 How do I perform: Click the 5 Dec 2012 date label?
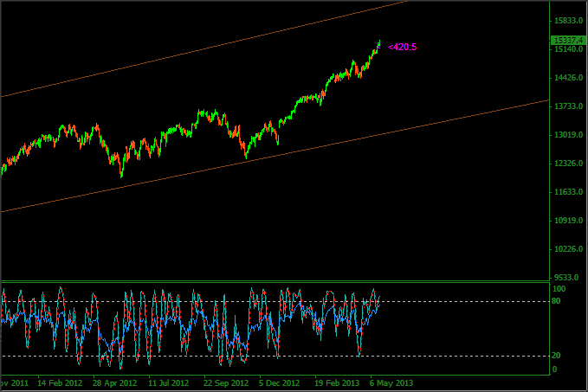279,382
